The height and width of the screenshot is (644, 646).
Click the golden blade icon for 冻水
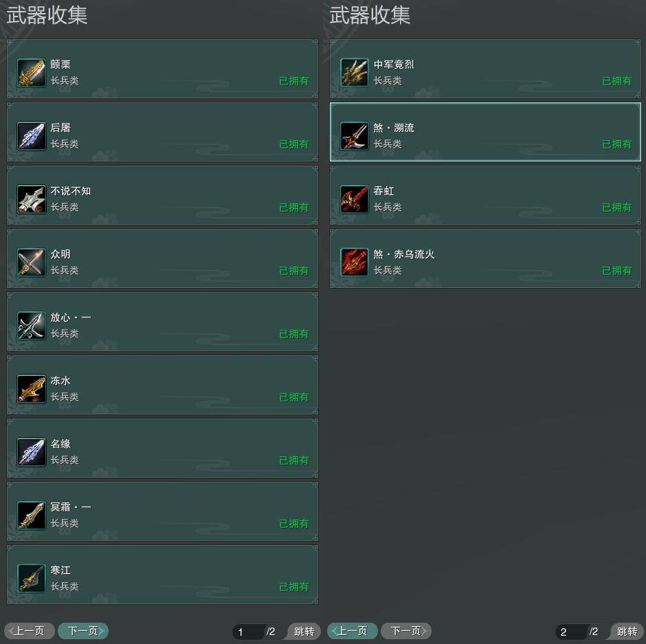tap(32, 388)
